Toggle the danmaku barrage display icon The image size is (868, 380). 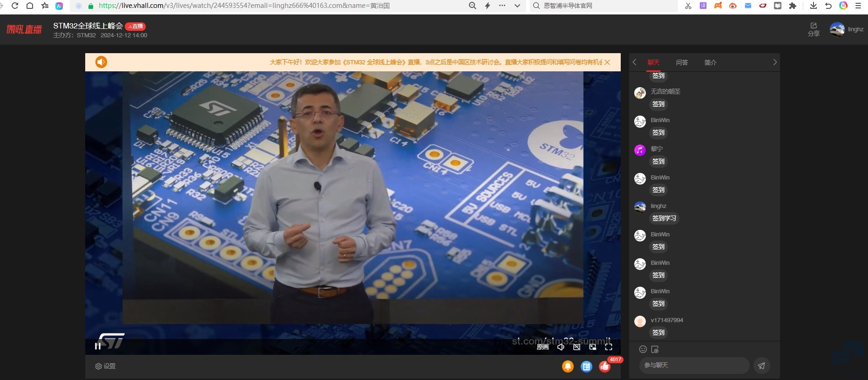pos(576,347)
